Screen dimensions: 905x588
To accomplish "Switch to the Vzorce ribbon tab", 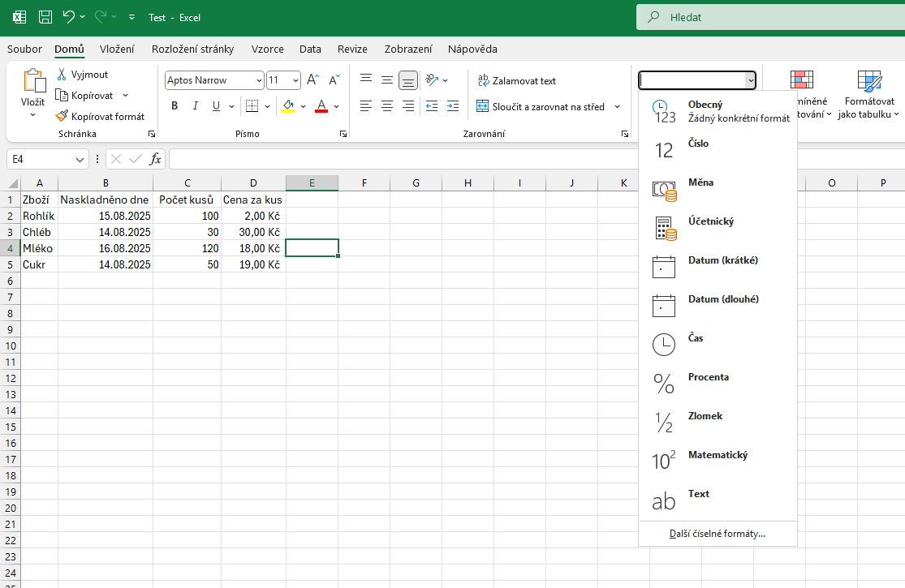I will pyautogui.click(x=268, y=49).
